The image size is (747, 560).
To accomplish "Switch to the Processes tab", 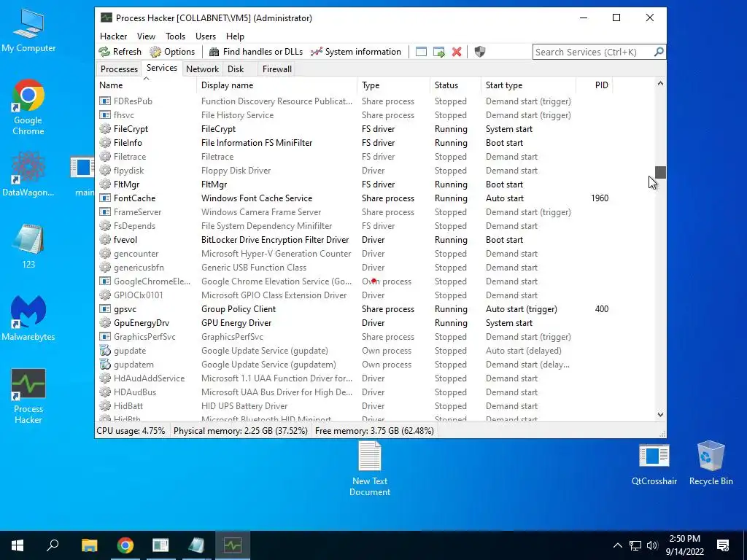I will 119,69.
